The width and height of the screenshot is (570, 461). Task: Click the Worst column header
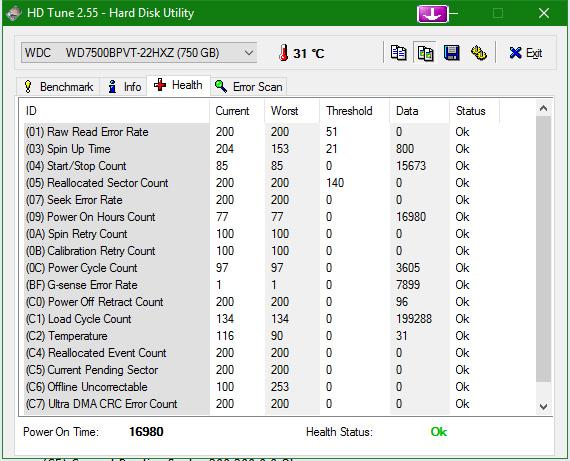[292, 111]
